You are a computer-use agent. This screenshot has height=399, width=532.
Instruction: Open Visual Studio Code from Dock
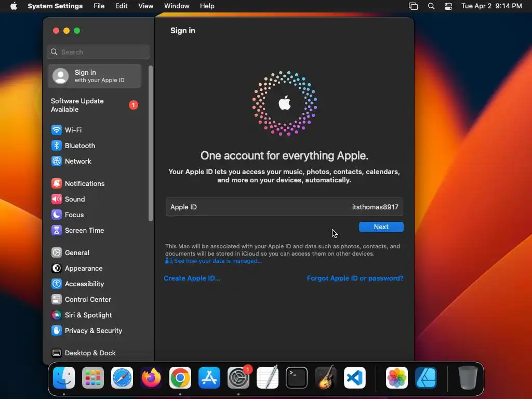pos(355,378)
